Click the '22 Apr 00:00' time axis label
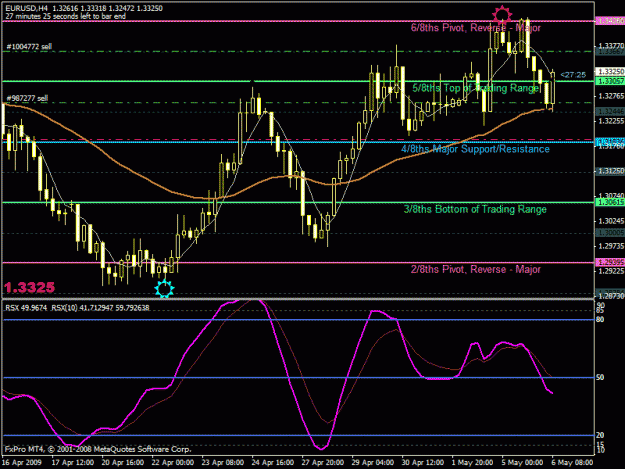This screenshot has height=469, width=625. (173, 463)
